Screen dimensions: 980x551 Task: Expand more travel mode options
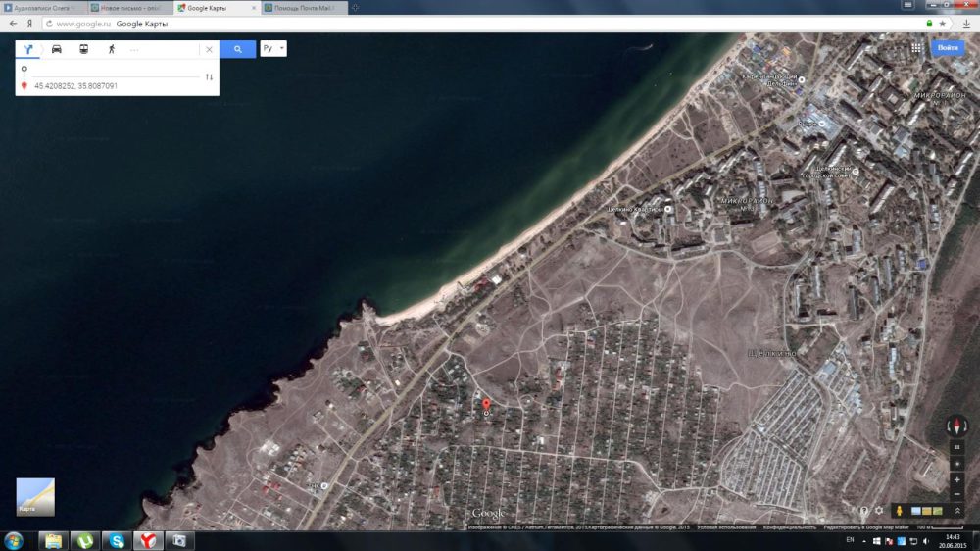134,49
